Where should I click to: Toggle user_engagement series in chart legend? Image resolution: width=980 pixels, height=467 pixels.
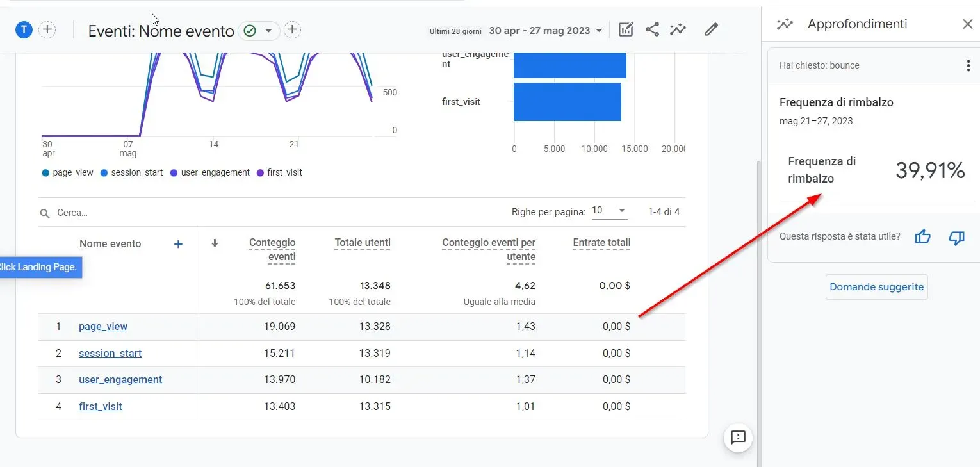tap(210, 173)
